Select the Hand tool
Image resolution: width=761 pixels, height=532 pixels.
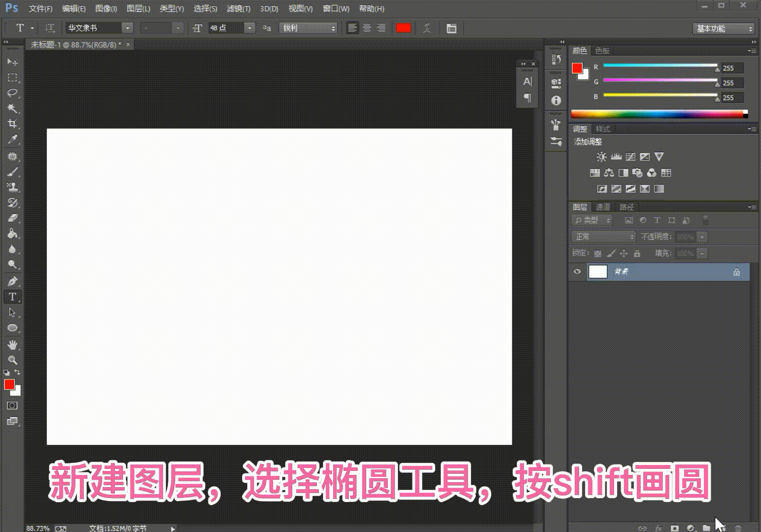point(12,344)
